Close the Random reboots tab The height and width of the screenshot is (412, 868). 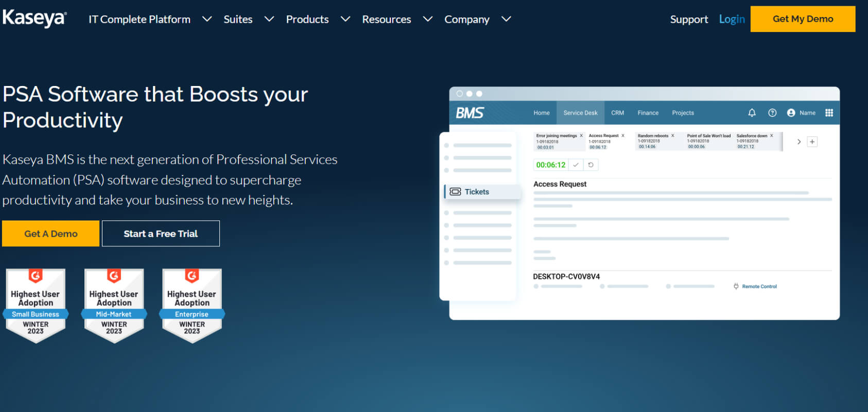(672, 136)
